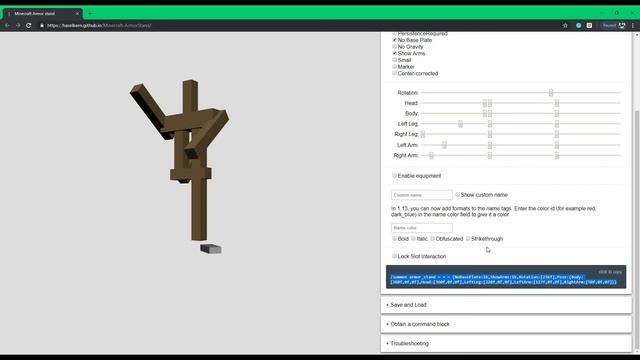This screenshot has height=360, width=640.
Task: Enable Obfuscated name formatting
Action: 432,238
